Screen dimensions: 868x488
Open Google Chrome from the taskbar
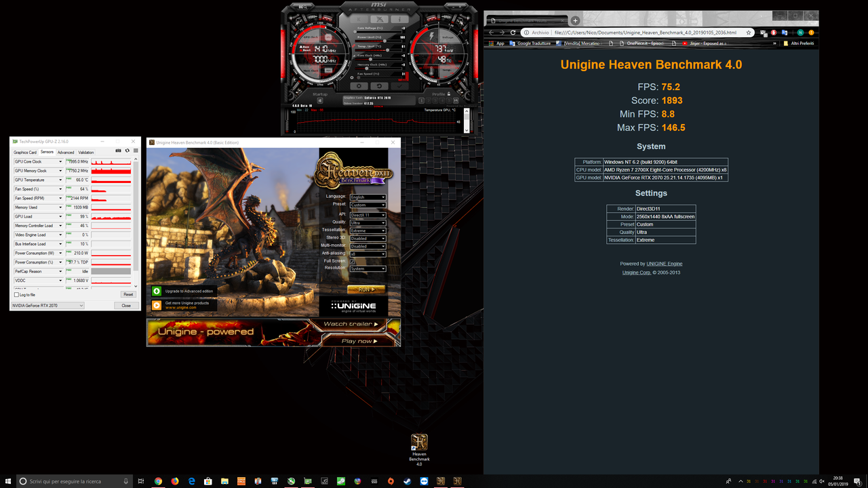point(158,481)
